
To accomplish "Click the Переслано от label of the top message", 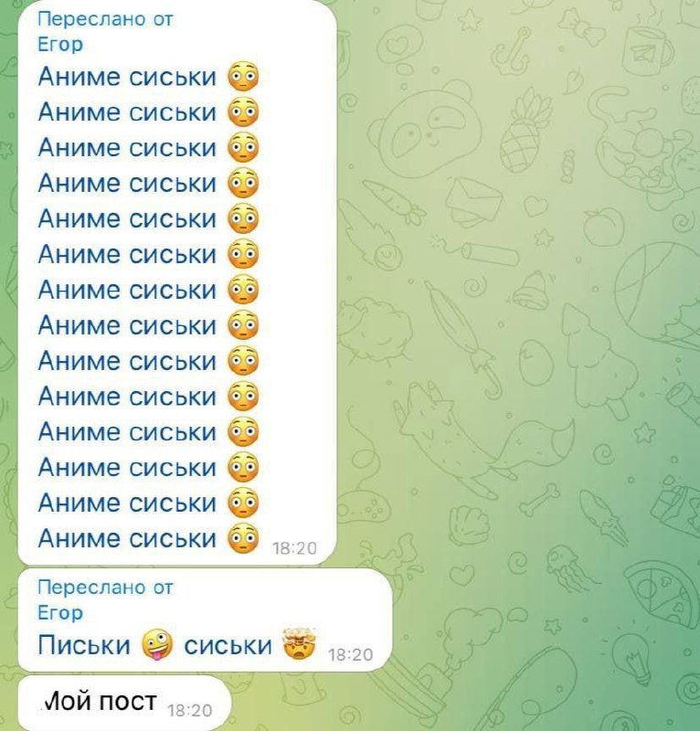I will 105,19.
